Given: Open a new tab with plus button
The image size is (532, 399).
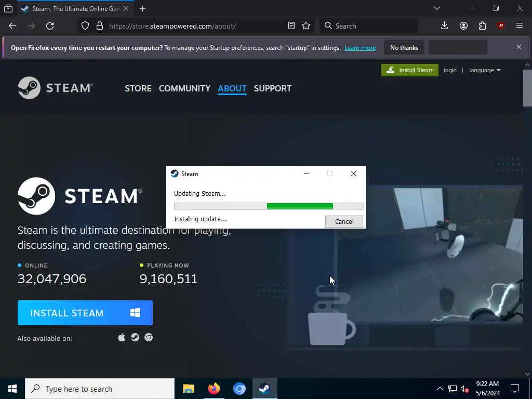Looking at the screenshot, I should point(142,9).
